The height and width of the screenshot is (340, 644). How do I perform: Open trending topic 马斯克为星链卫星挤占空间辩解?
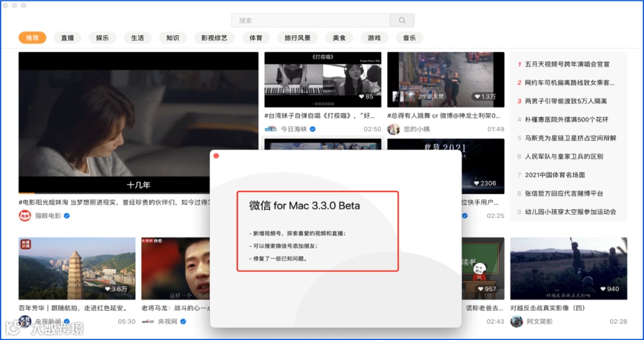tap(571, 138)
